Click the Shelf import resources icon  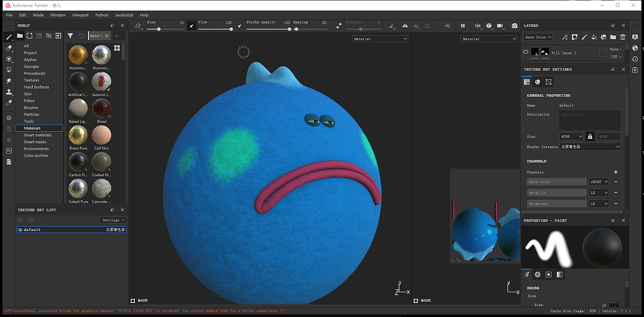58,36
